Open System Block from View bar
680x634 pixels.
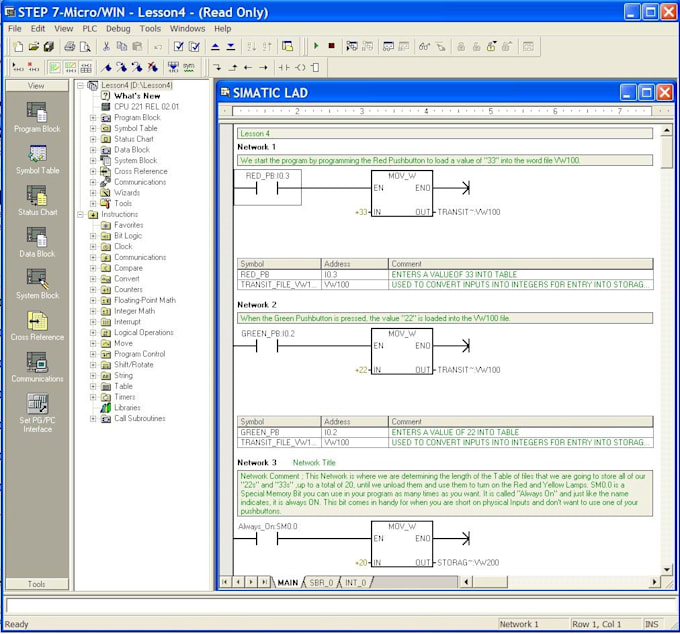tap(36, 280)
